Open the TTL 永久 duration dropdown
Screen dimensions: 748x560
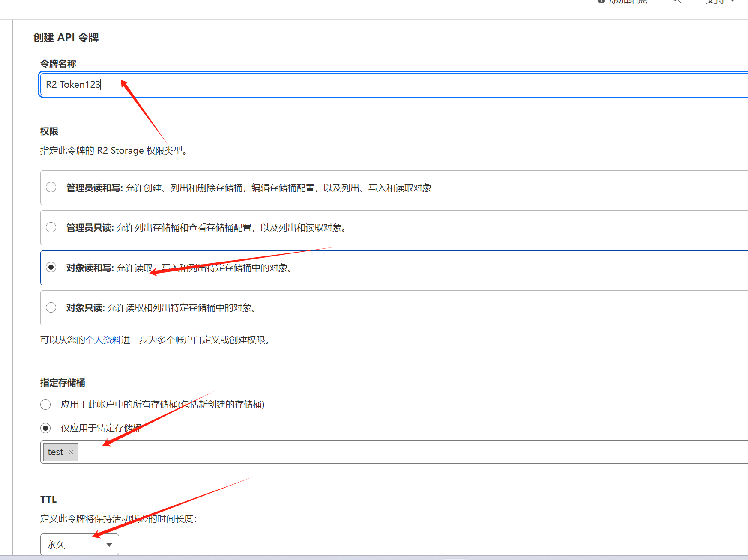pos(79,545)
